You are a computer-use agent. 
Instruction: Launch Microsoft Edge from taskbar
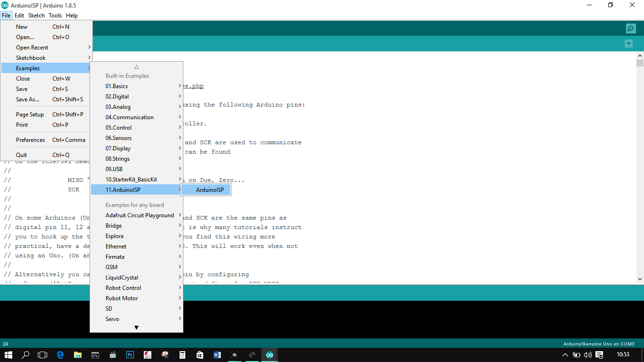(60, 354)
